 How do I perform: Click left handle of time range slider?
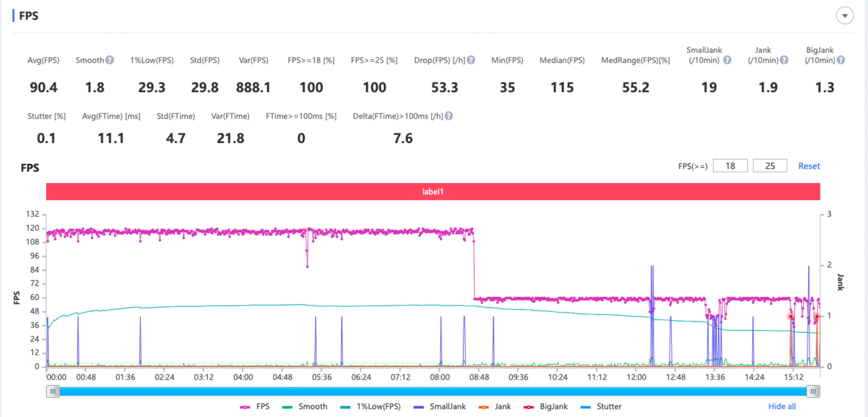53,391
